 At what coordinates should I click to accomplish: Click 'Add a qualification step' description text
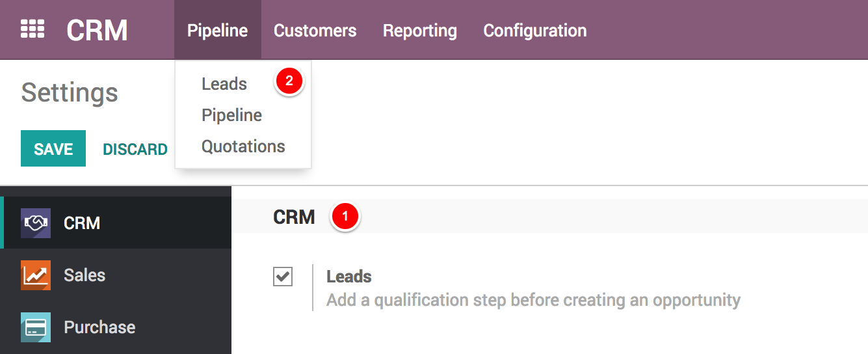coord(533,300)
